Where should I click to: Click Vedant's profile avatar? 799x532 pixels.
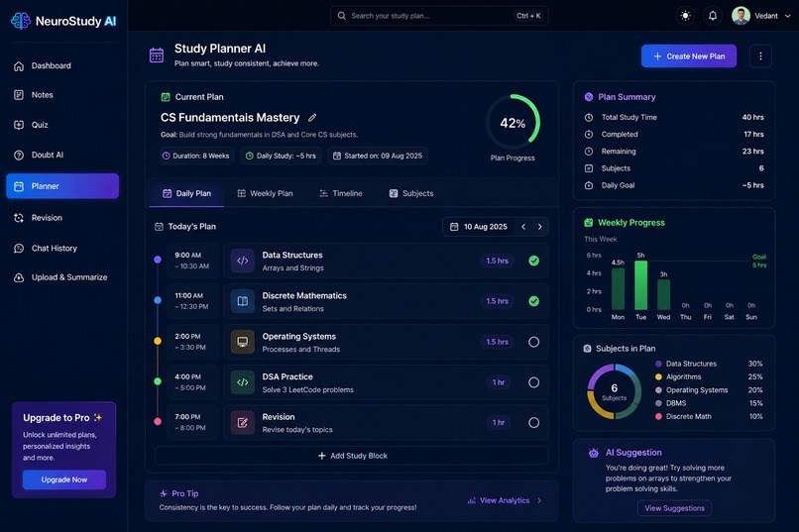(x=741, y=16)
